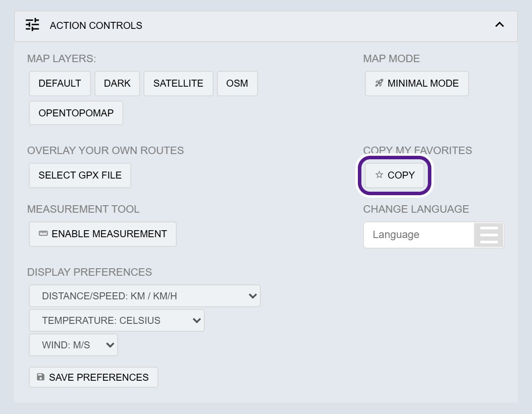Click the Change Language label
This screenshot has height=414, width=532.
point(416,209)
